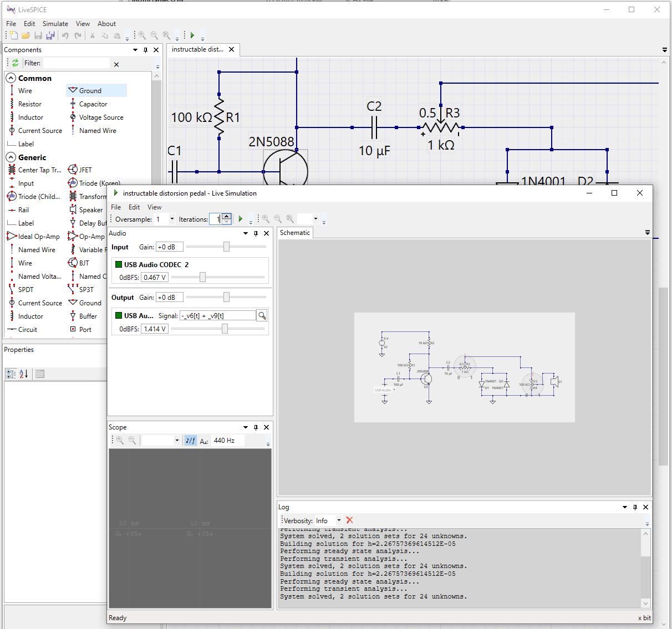Select the Ideal Op-Amp component

point(39,236)
